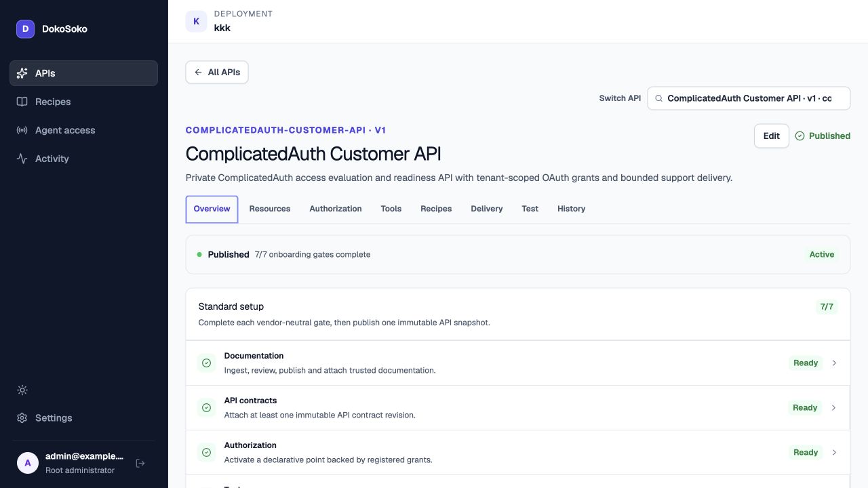This screenshot has width=868, height=488.
Task: Click the Authorization Ready badge
Action: click(806, 452)
